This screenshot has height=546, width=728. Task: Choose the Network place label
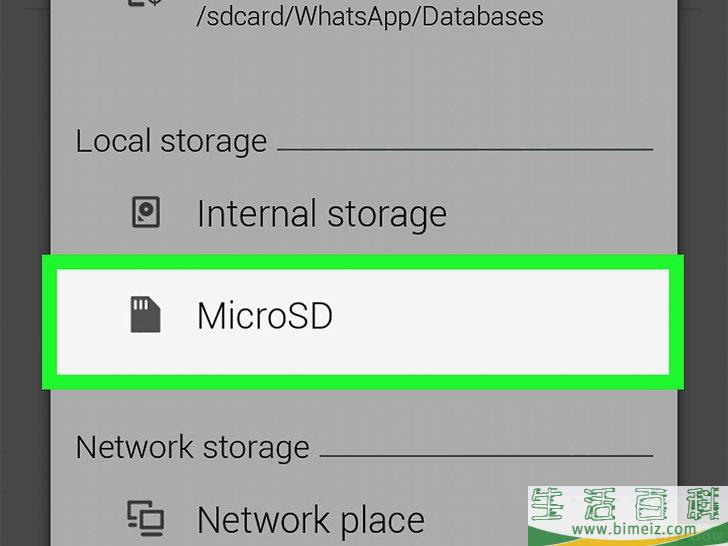[x=311, y=520]
